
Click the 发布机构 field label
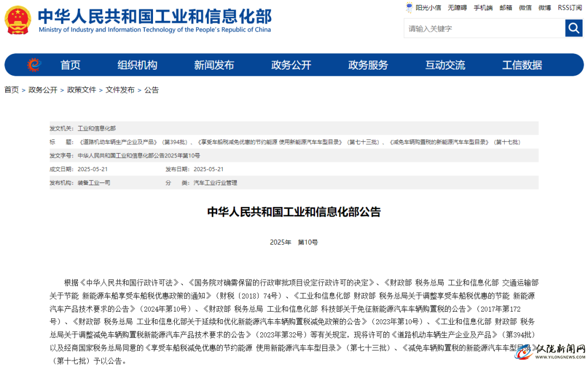(x=62, y=182)
